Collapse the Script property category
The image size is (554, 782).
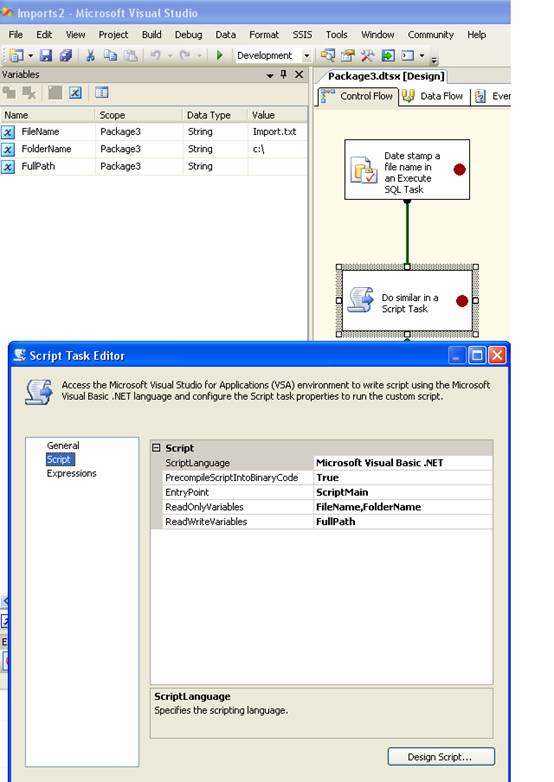point(156,448)
